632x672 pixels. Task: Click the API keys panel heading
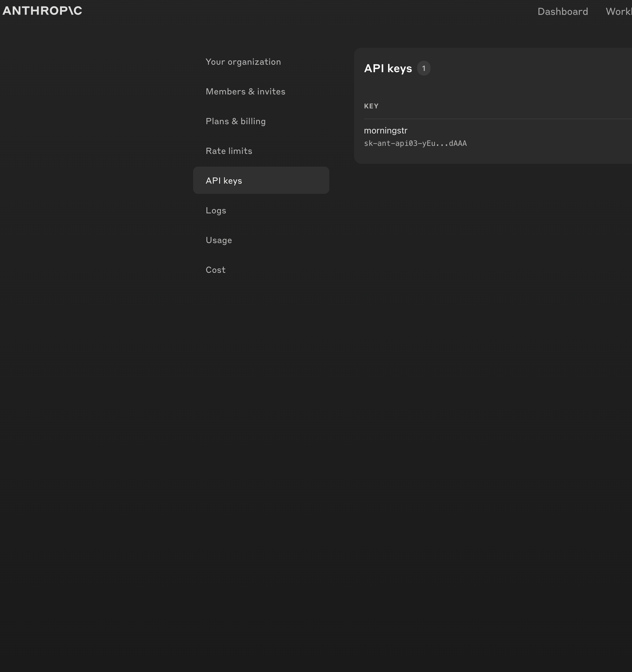(x=388, y=68)
